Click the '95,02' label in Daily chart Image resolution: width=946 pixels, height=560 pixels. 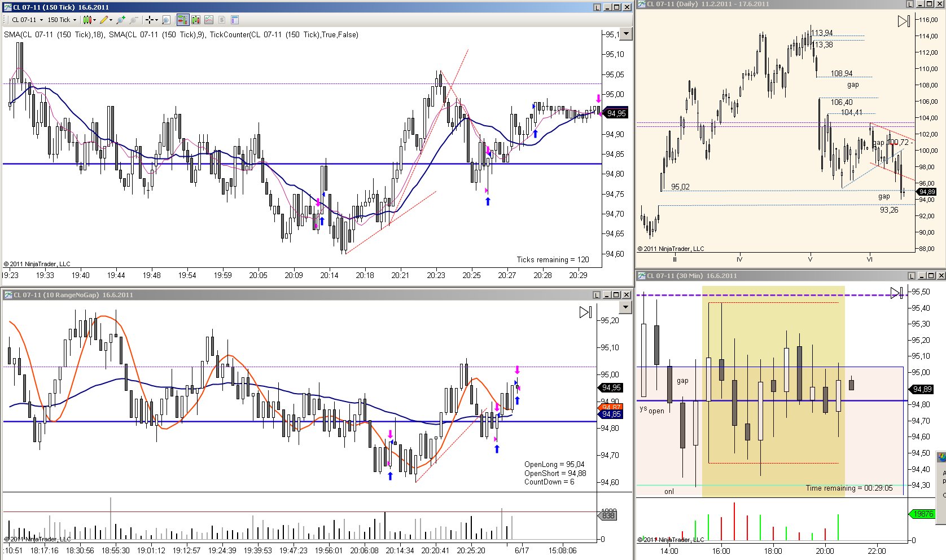tap(680, 187)
